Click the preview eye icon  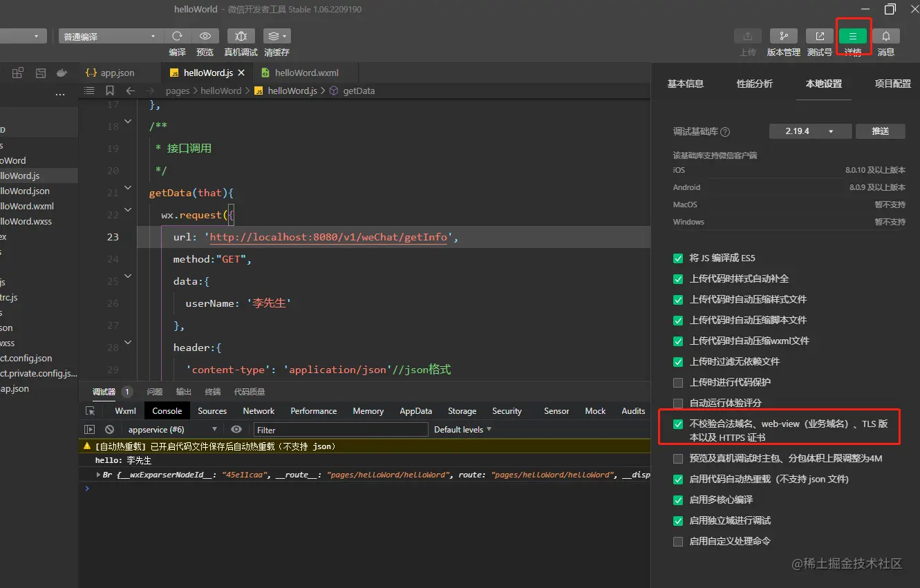coord(205,36)
